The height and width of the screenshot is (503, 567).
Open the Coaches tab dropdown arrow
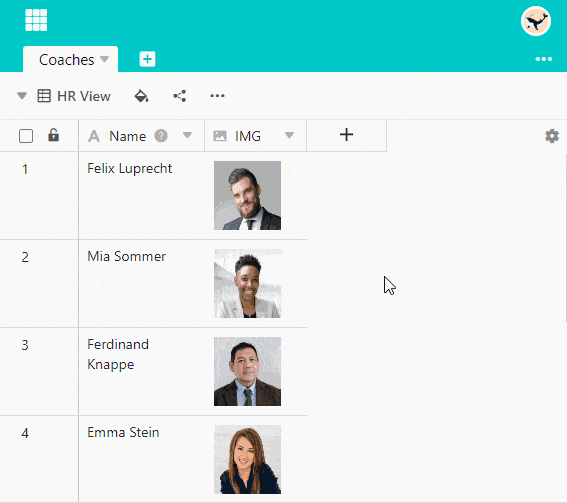pos(105,59)
